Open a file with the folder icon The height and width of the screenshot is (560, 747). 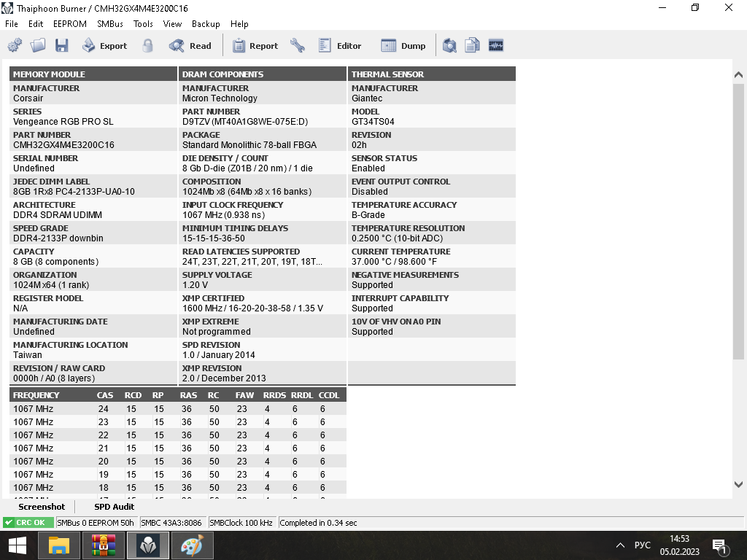click(38, 45)
